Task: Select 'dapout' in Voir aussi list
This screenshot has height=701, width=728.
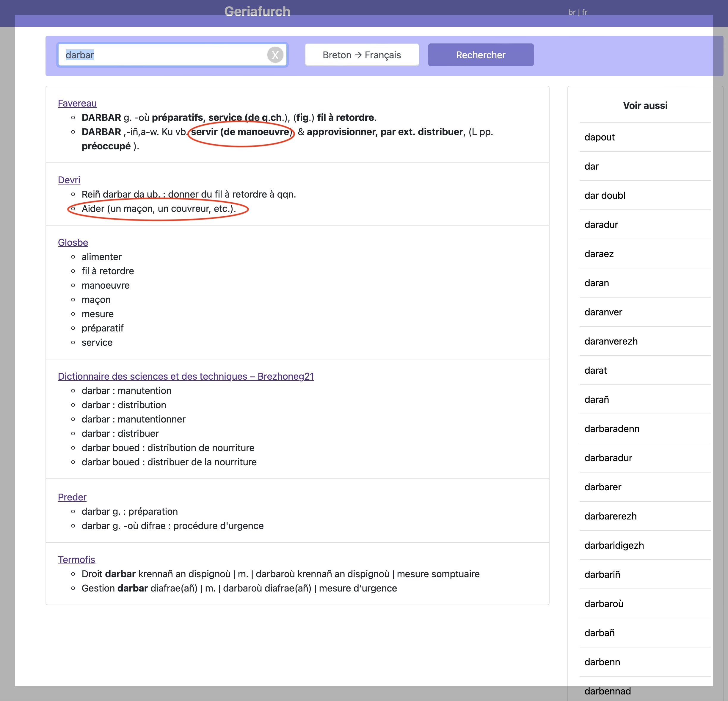Action: tap(599, 137)
